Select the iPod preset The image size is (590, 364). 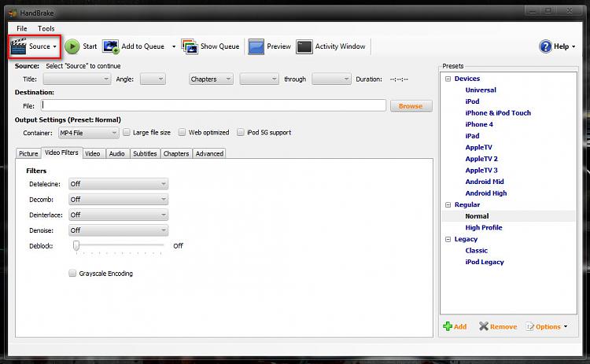tap(472, 101)
